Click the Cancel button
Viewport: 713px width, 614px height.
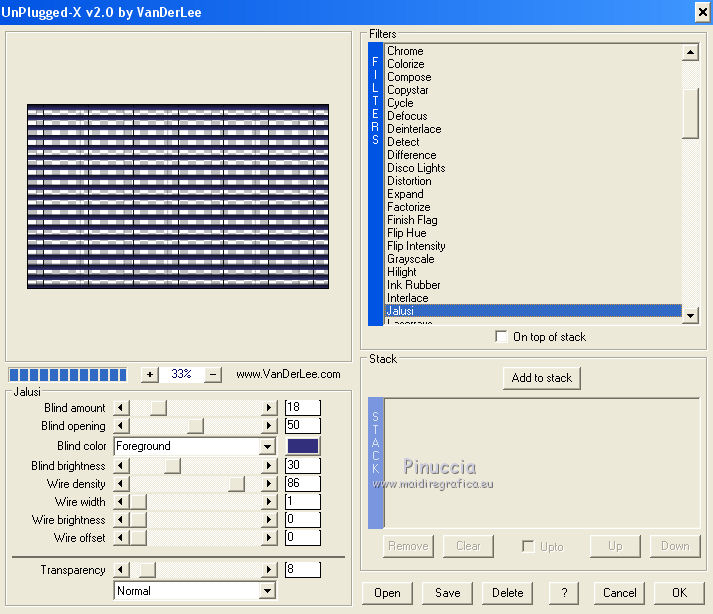tap(619, 593)
